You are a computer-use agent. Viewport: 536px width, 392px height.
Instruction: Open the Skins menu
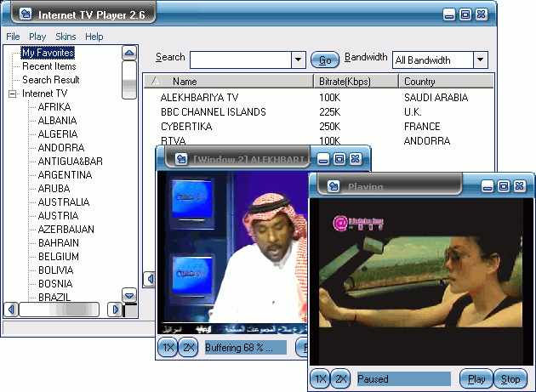click(x=66, y=37)
